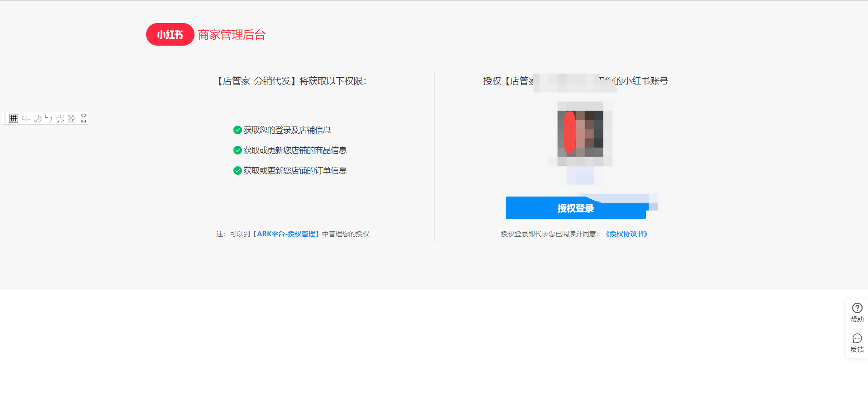
Task: Switch simplified/traditional character mode on IME bar
Action: click(x=60, y=118)
